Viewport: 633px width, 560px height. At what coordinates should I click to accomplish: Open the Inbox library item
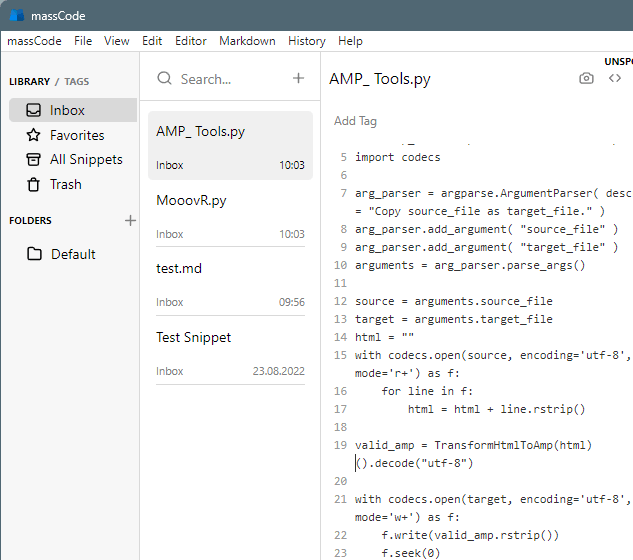pos(68,110)
